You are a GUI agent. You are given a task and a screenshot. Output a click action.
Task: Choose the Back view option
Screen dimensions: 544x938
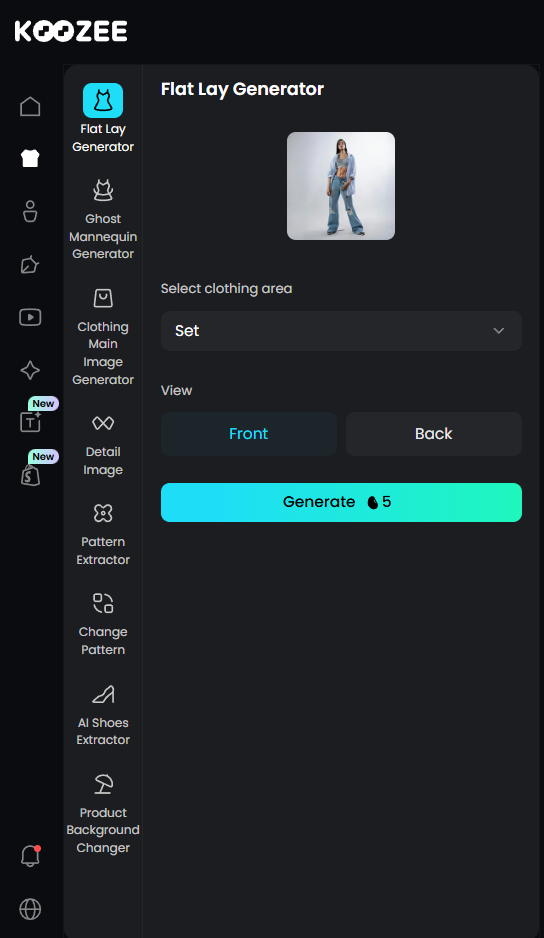point(434,434)
